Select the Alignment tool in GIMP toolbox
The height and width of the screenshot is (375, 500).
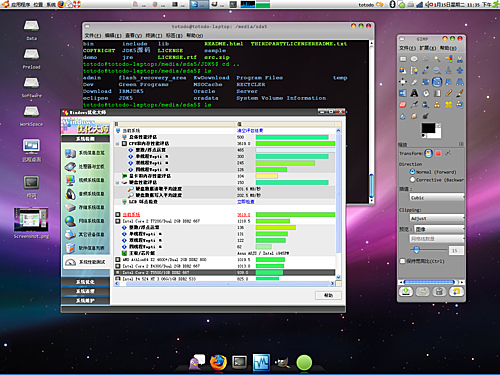coord(403,82)
